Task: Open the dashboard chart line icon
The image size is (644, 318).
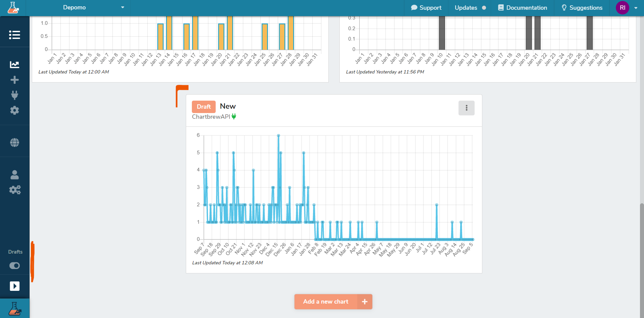Action: pyautogui.click(x=14, y=64)
